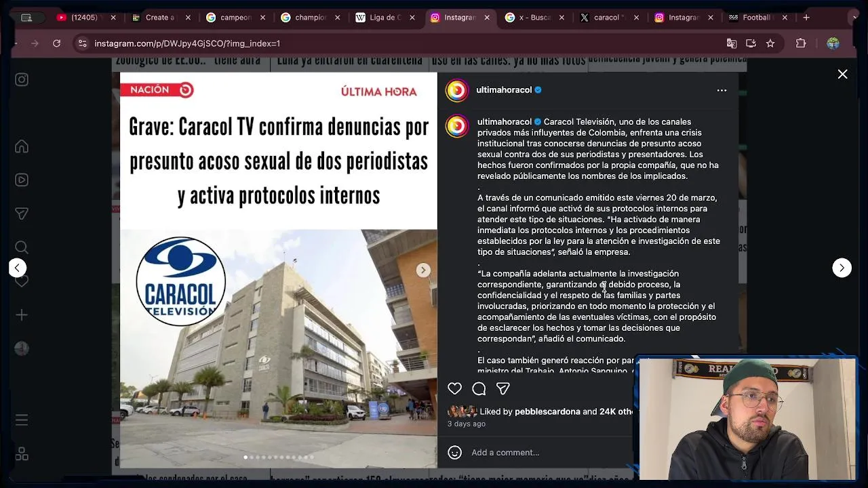Bookmark this page with the star
Screen dimensions: 868x488
pos(770,43)
